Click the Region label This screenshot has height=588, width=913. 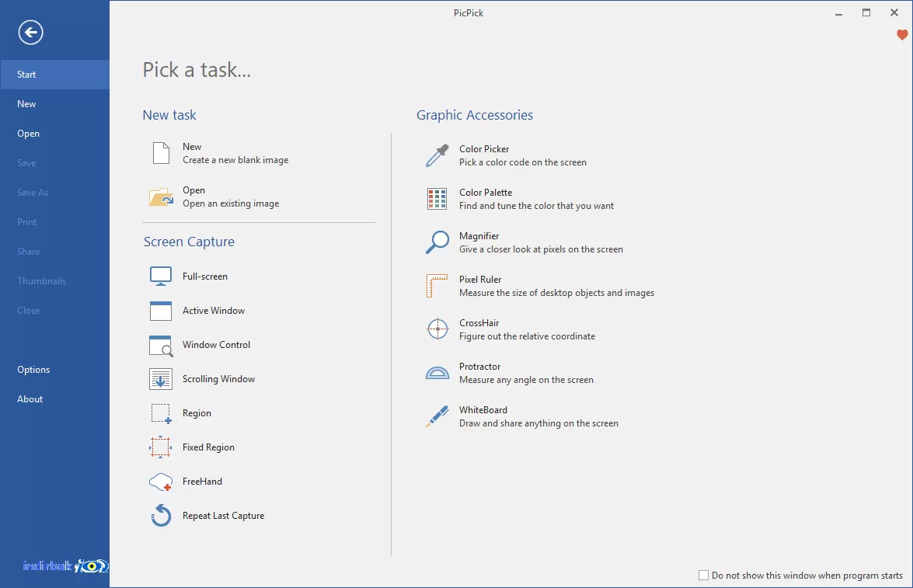pyautogui.click(x=197, y=413)
